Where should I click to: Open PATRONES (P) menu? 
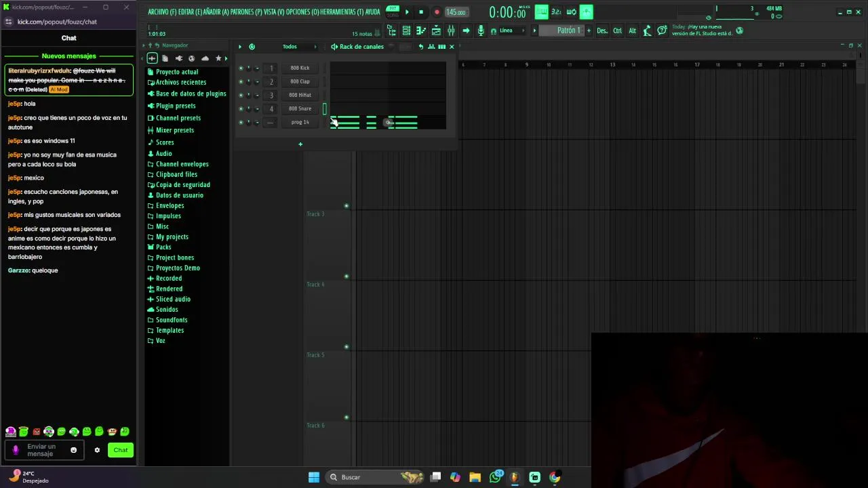click(246, 12)
